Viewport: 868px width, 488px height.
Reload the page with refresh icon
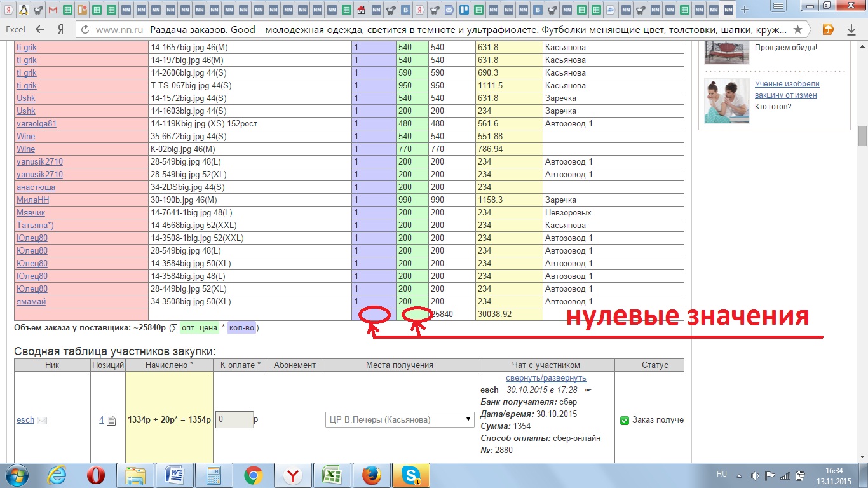click(85, 30)
